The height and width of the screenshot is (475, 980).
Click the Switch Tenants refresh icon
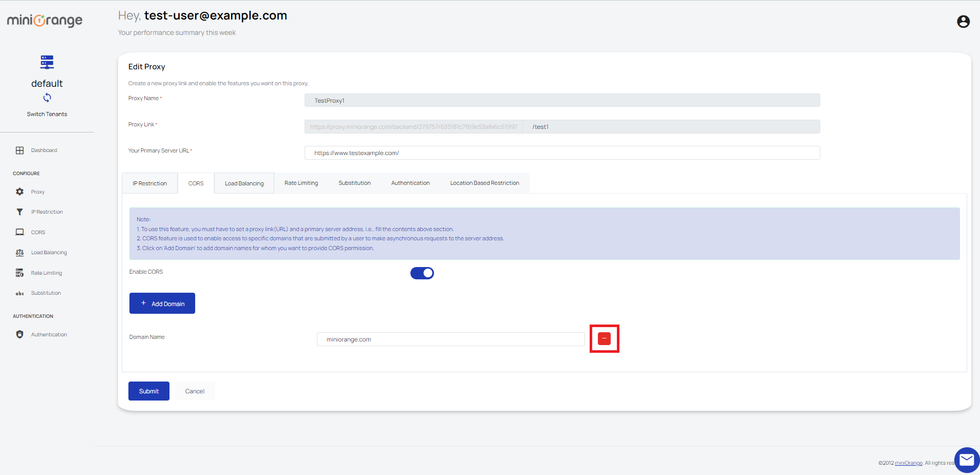point(47,98)
